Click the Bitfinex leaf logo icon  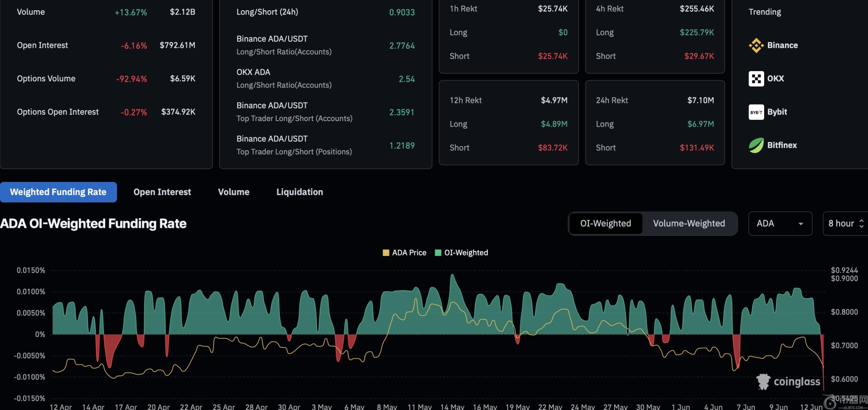[756, 145]
